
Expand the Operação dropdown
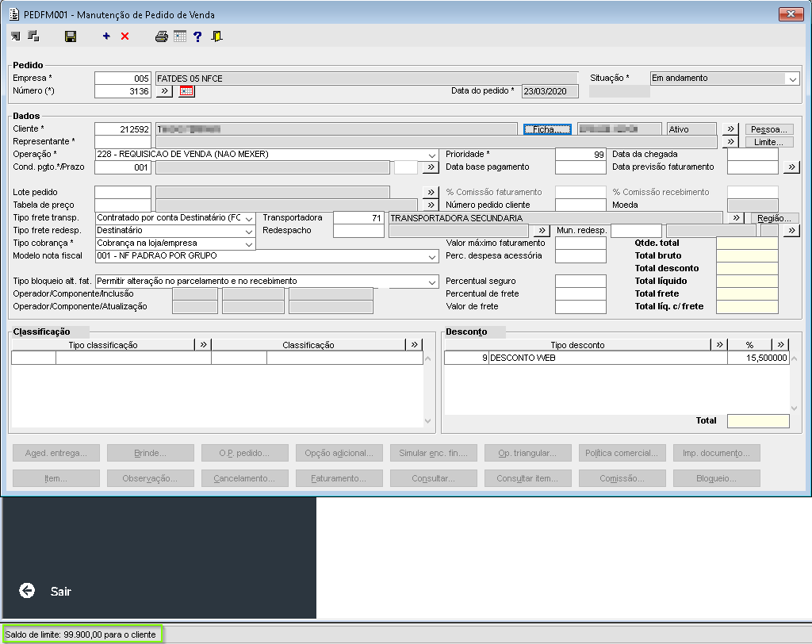432,155
